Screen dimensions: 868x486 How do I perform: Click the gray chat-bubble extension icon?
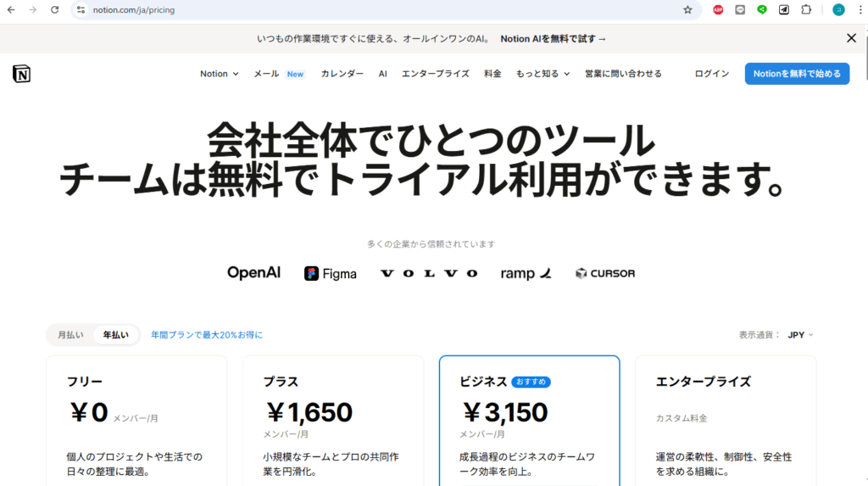pos(740,10)
